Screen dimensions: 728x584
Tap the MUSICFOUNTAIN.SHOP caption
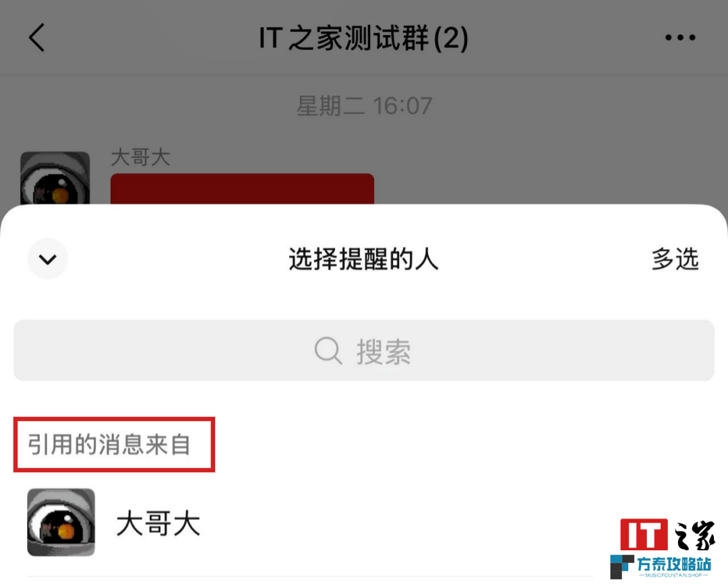tap(673, 575)
